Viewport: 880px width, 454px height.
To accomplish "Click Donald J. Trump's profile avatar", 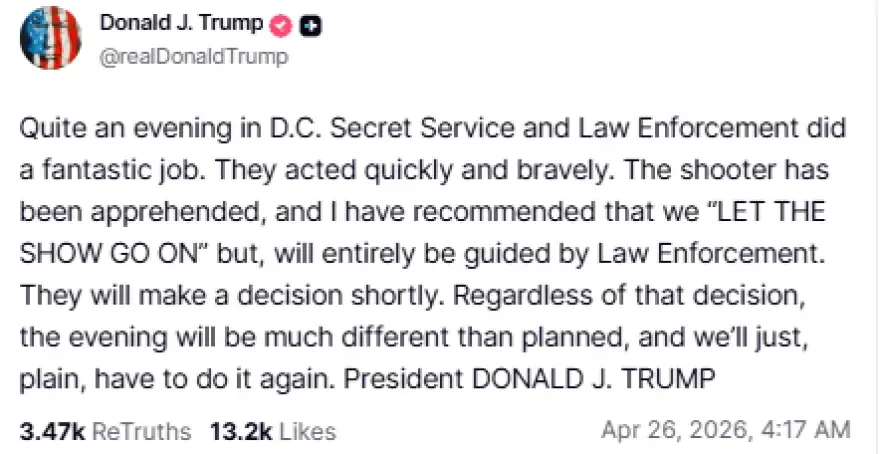I will (53, 38).
